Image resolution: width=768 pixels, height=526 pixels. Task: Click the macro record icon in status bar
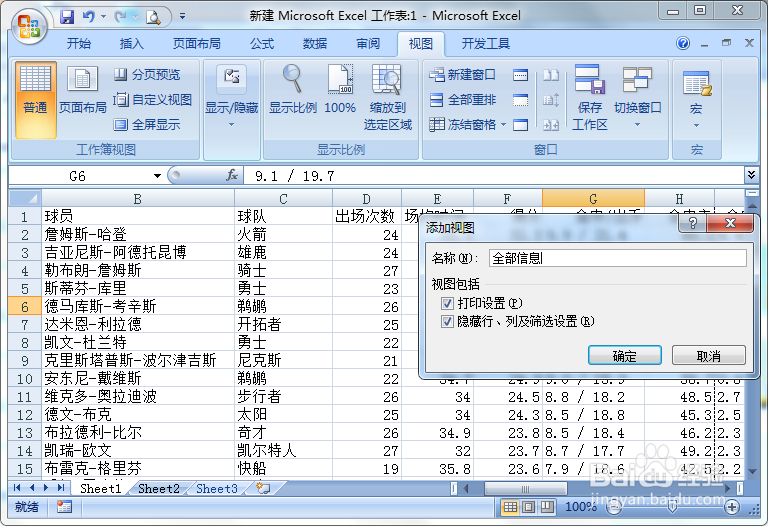[x=64, y=507]
